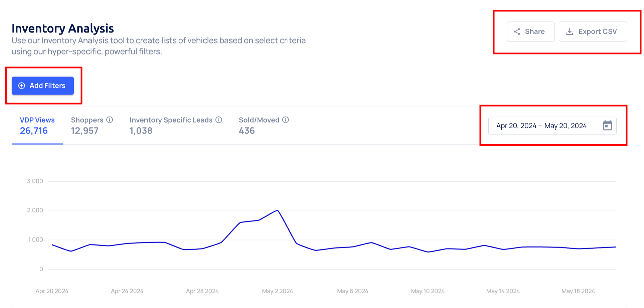Click the info icon next to Sold/Moved
The width and height of the screenshot is (644, 308).
click(x=286, y=120)
